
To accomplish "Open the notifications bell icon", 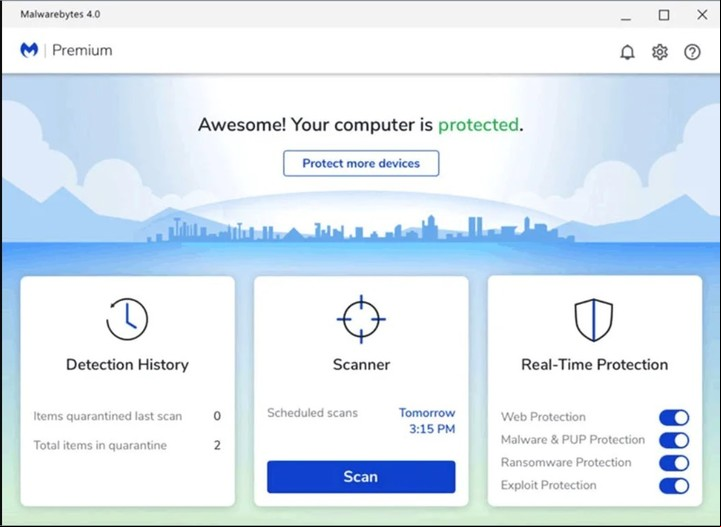I will (627, 52).
